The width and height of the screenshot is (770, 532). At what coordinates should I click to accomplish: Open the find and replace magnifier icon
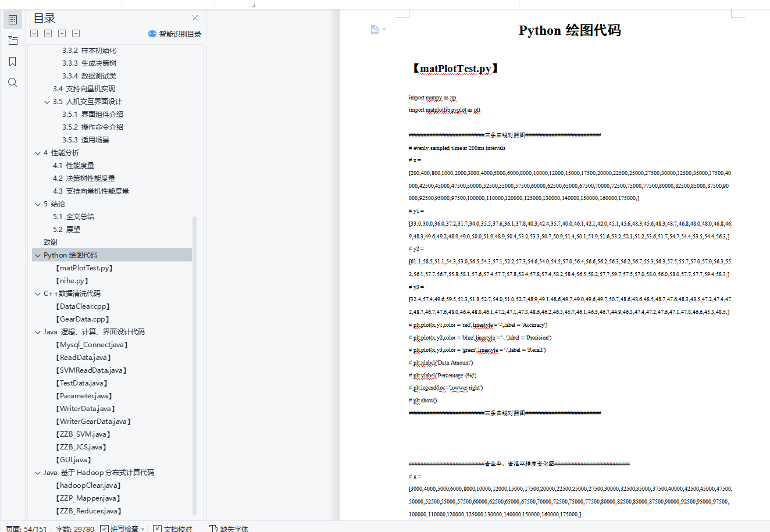13,83
